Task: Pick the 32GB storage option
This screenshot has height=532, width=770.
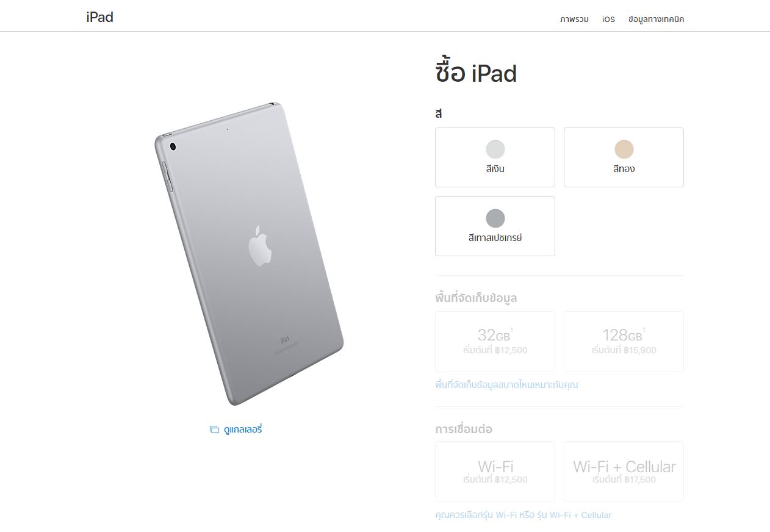Action: [x=495, y=342]
